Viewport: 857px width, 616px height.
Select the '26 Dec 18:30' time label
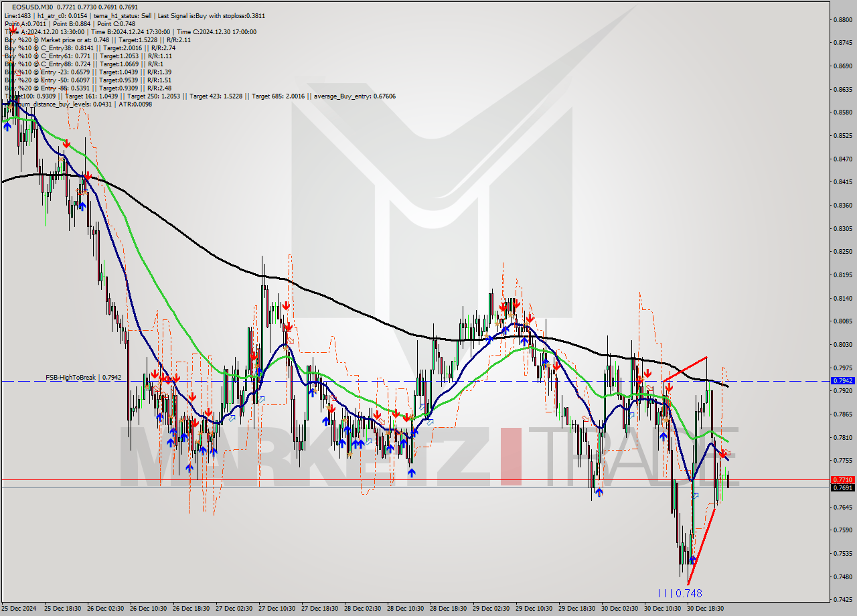tap(191, 609)
